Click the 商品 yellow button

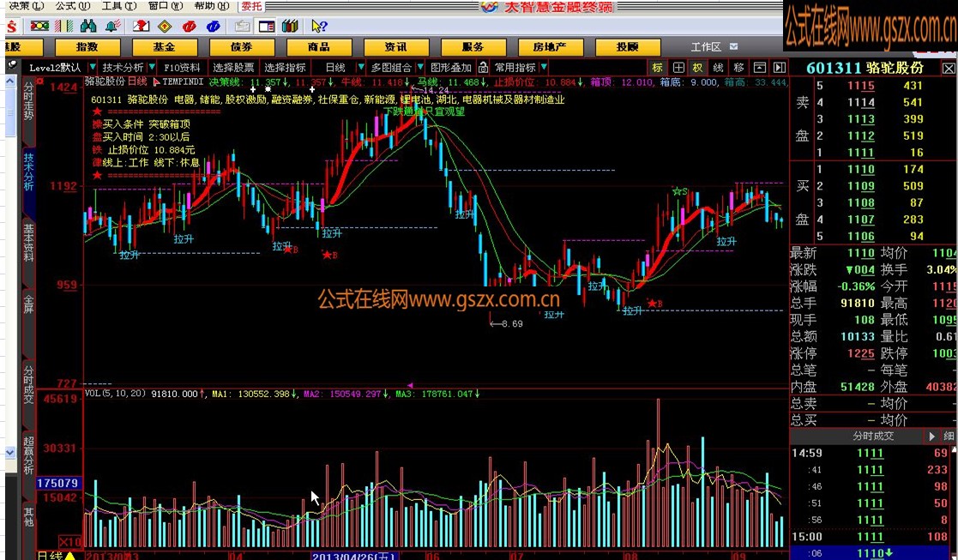(319, 47)
